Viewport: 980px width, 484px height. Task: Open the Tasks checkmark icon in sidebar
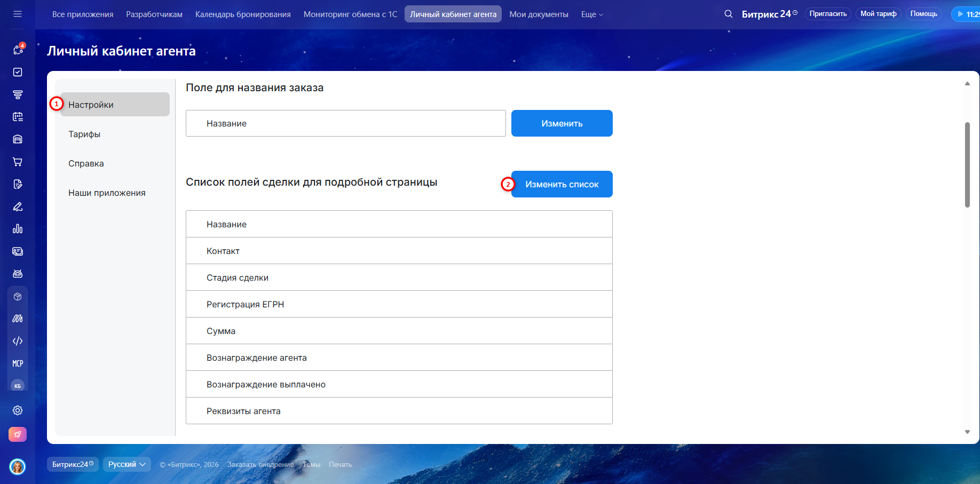18,72
